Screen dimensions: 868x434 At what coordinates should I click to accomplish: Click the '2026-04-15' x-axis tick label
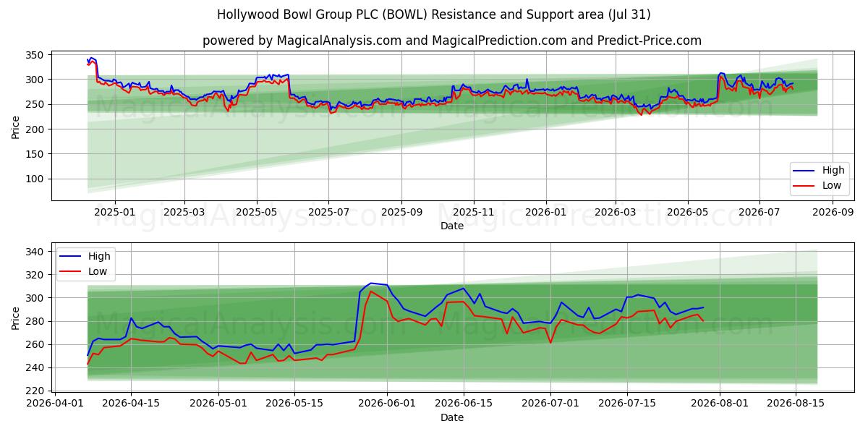131,404
